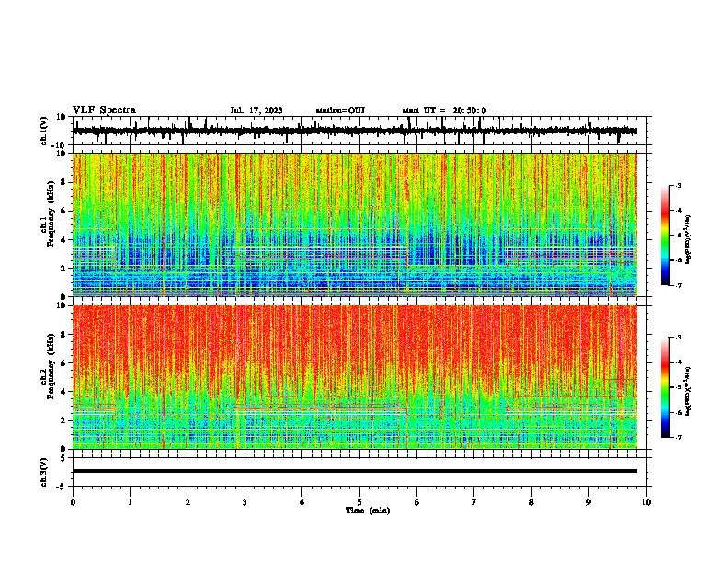Image resolution: width=728 pixels, height=563 pixels.
Task: Click the ch.1 spectrogram panel
Action: [354, 224]
